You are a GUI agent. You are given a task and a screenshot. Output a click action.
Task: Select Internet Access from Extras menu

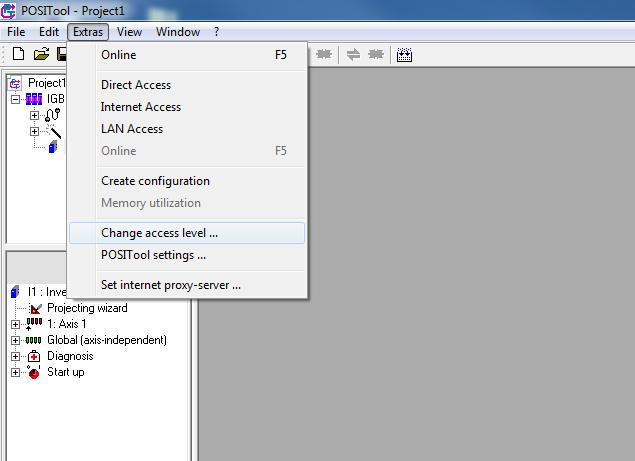pos(187,107)
